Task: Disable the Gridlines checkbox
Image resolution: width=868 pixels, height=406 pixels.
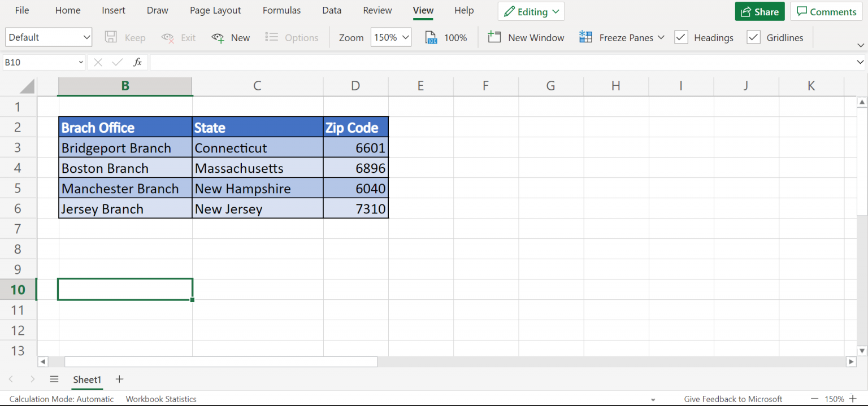Action: (x=753, y=37)
